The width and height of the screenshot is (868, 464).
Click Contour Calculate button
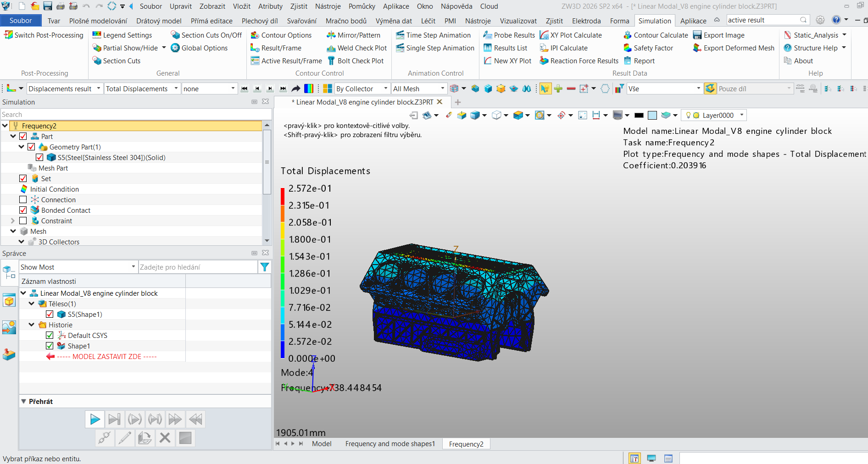[656, 35]
